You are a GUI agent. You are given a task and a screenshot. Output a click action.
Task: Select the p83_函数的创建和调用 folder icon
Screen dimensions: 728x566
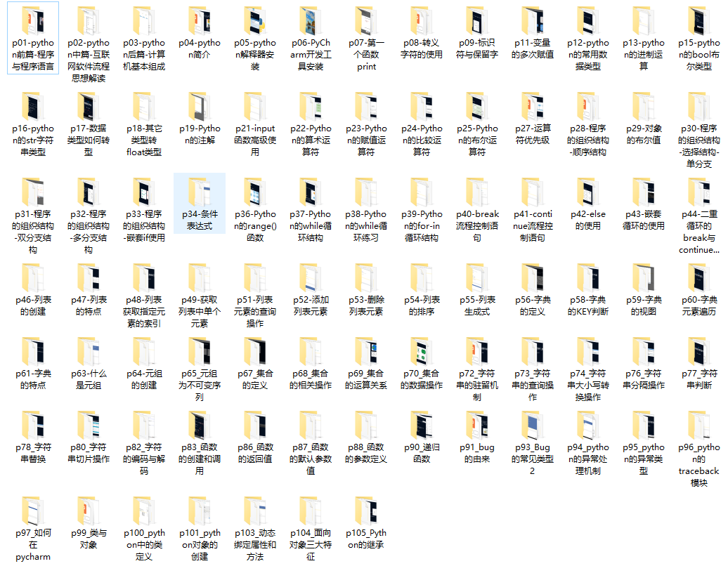[x=200, y=426]
